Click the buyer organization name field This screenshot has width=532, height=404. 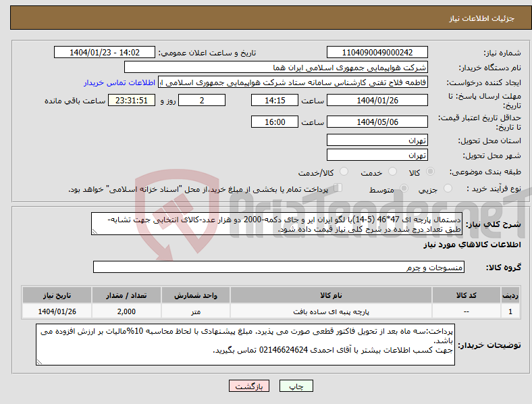276,67
